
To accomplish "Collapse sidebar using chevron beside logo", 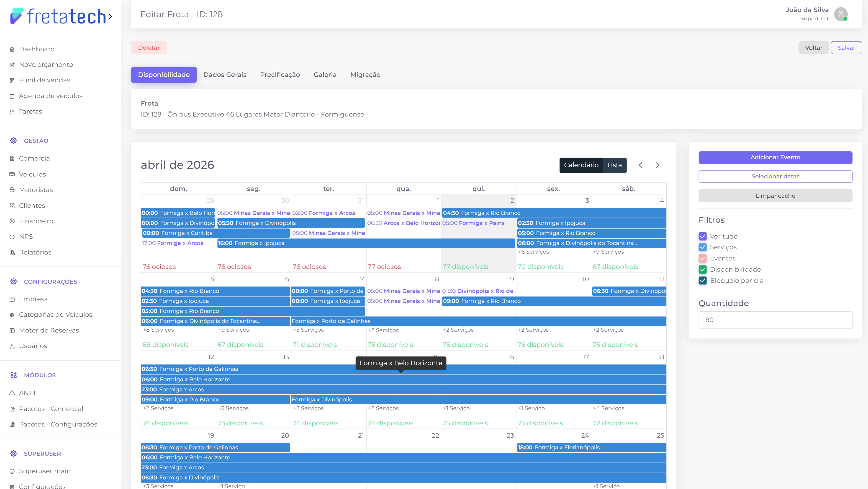I will coord(110,16).
